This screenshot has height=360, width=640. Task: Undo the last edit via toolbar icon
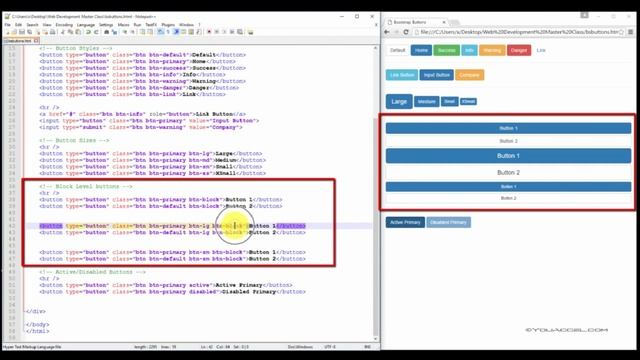[88, 32]
